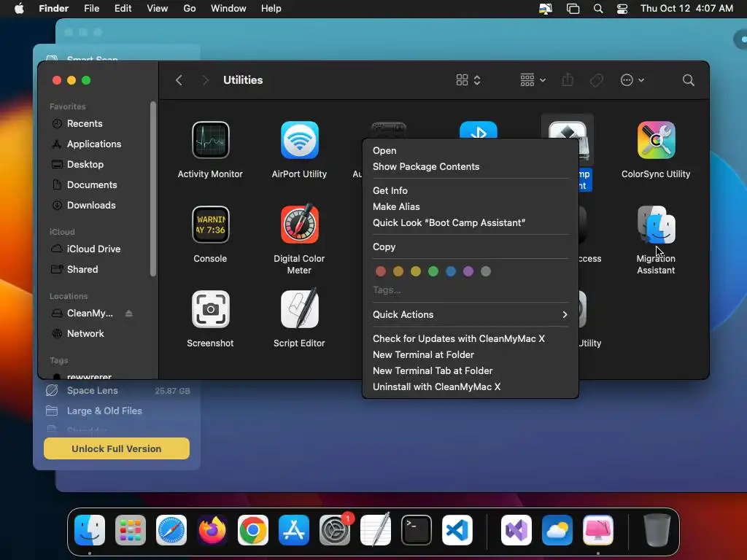Apply the blue tag color
747x560 pixels.
[x=451, y=271]
